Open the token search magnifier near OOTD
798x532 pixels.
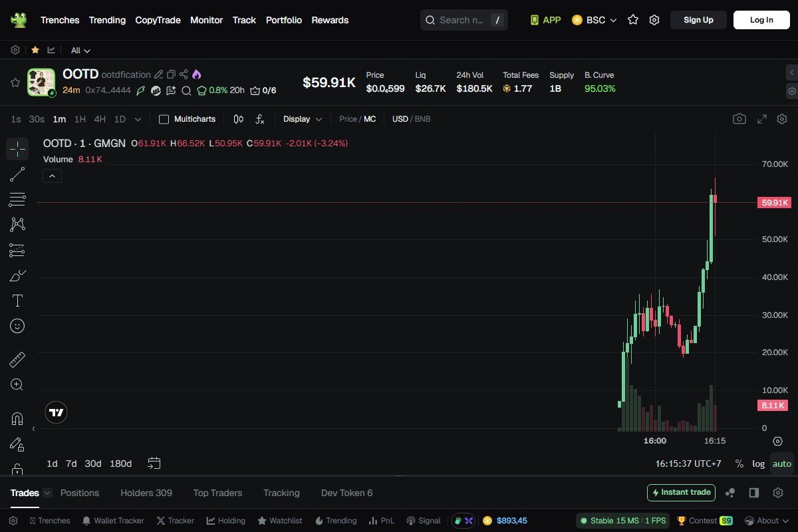pos(186,91)
